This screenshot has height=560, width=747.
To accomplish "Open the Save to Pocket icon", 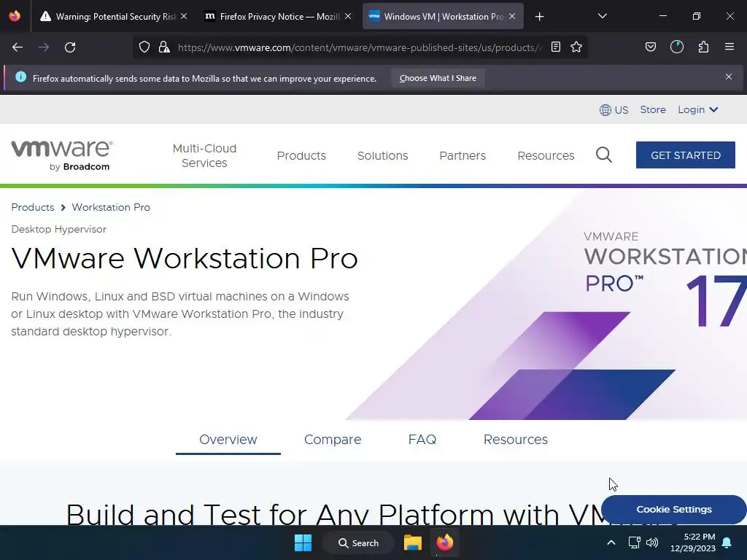I will 651,47.
